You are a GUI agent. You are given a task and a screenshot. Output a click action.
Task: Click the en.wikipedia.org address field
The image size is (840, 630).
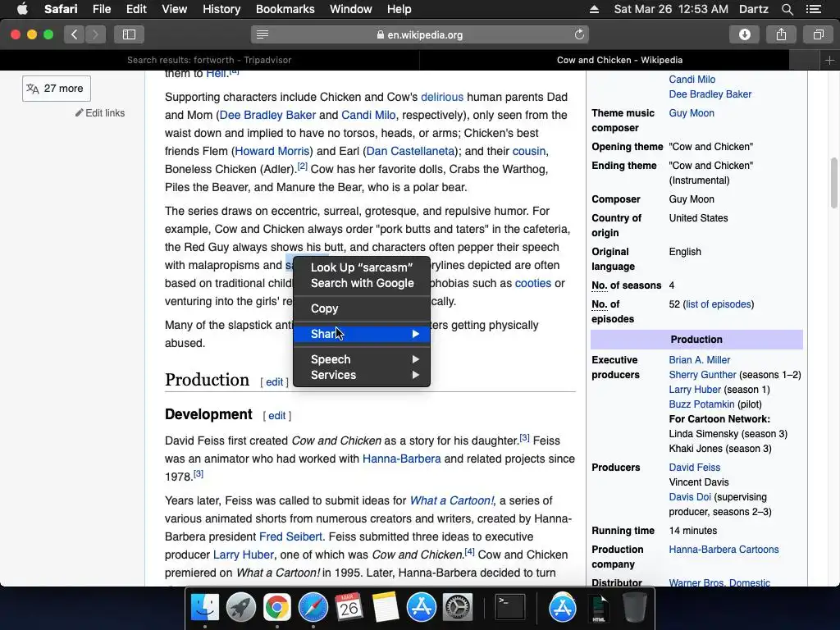click(x=419, y=34)
